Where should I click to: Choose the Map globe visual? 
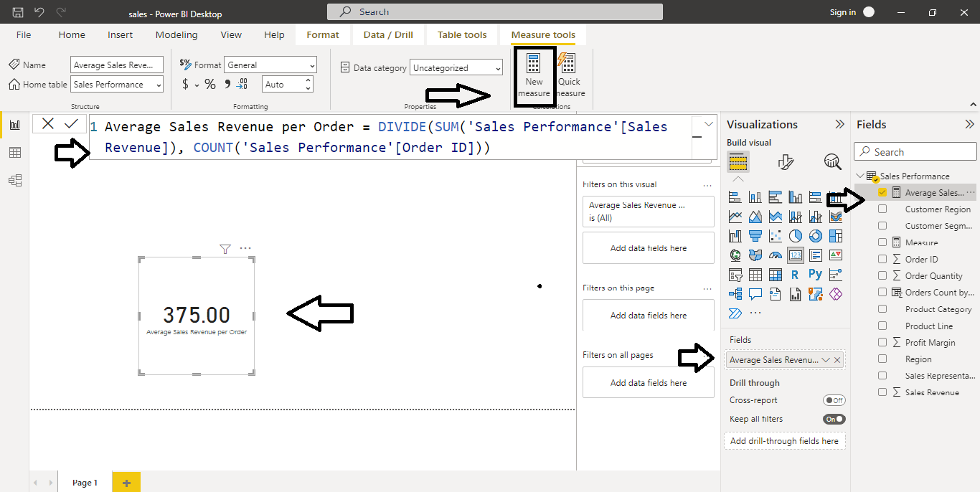[x=735, y=255]
